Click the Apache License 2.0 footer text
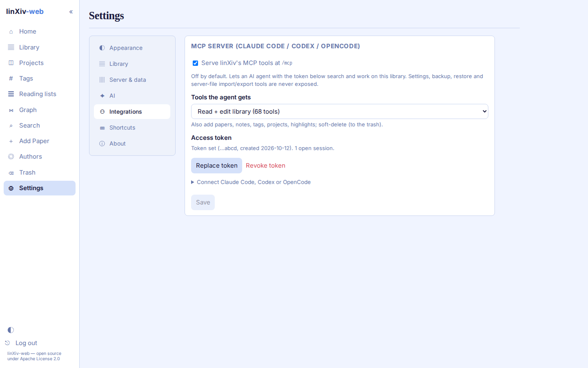 pyautogui.click(x=40, y=359)
